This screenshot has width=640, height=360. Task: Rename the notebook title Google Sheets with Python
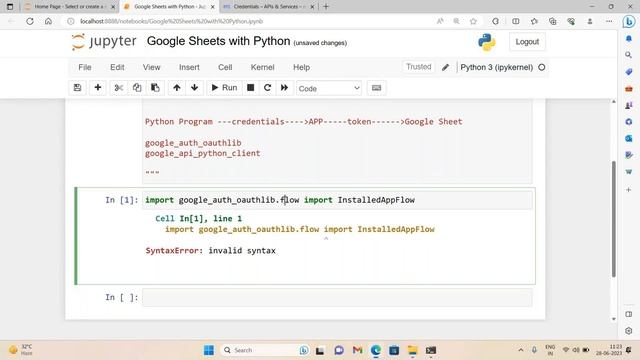tap(218, 41)
